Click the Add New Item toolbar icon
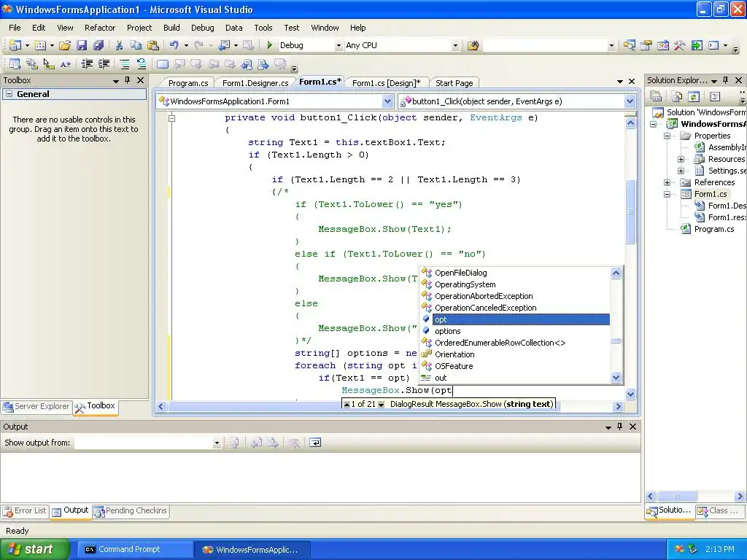The image size is (747, 560). [x=40, y=45]
